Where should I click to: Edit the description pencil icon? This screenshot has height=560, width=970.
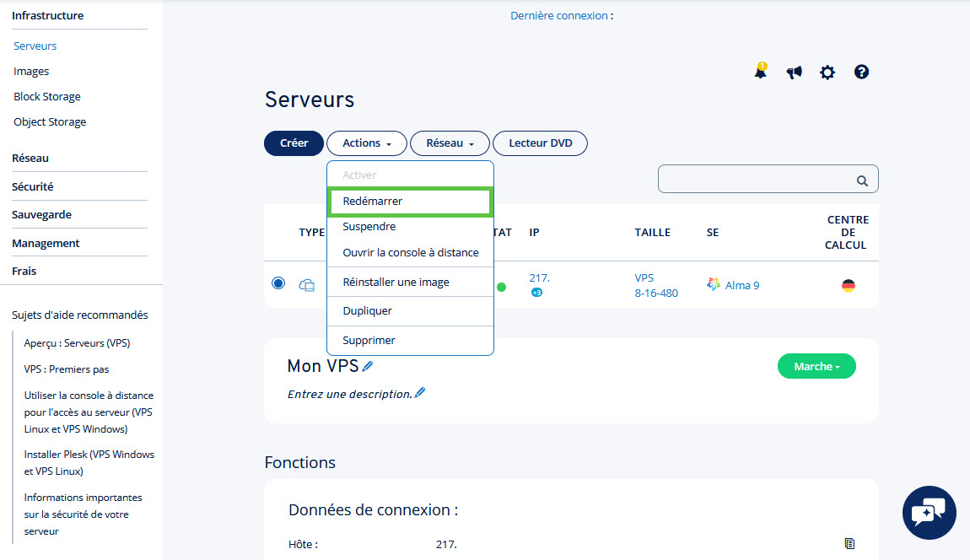(x=420, y=392)
